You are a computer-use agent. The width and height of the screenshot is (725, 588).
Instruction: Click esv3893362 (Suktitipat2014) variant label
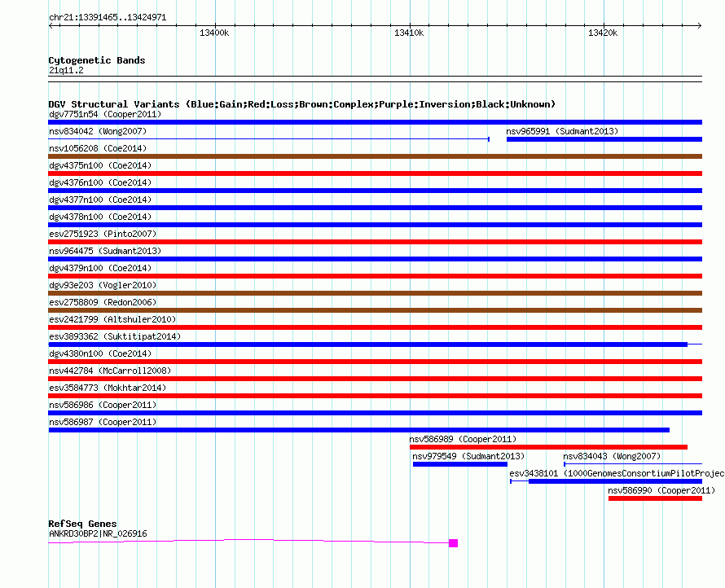115,336
